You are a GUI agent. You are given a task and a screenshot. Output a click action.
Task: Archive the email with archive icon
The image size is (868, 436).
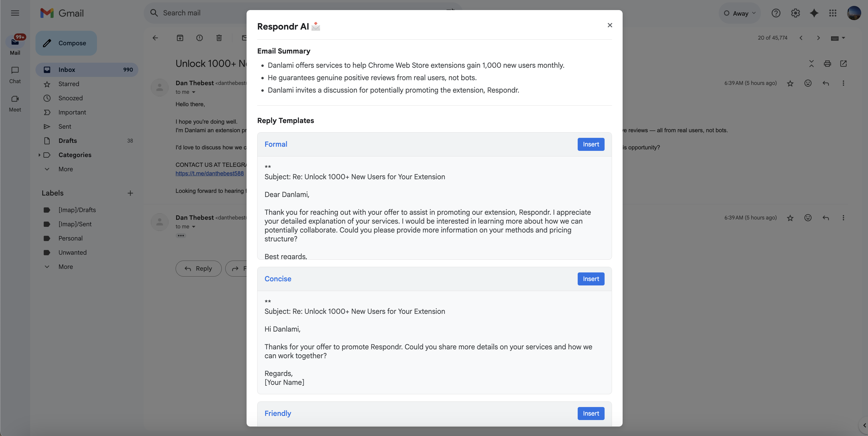pyautogui.click(x=180, y=38)
